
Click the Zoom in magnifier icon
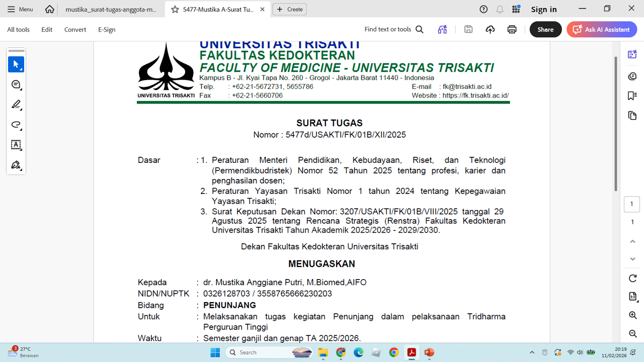click(x=633, y=315)
